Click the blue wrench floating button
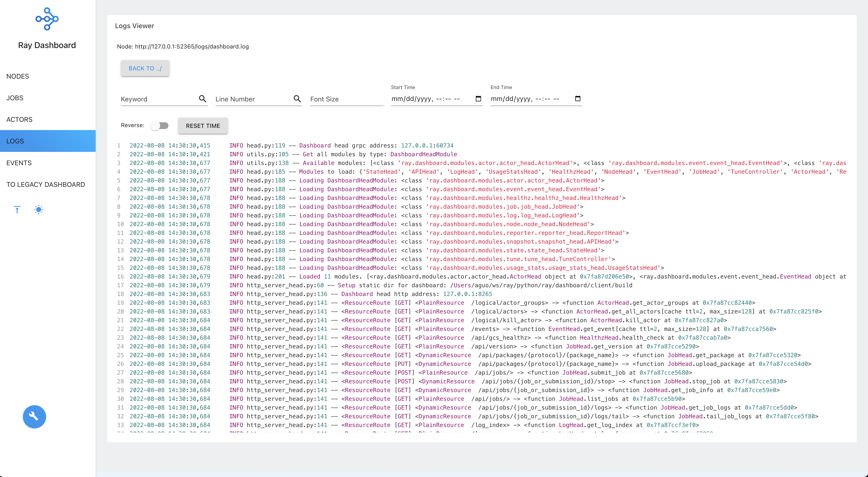Screen dimensions: 868x477 tap(34, 417)
